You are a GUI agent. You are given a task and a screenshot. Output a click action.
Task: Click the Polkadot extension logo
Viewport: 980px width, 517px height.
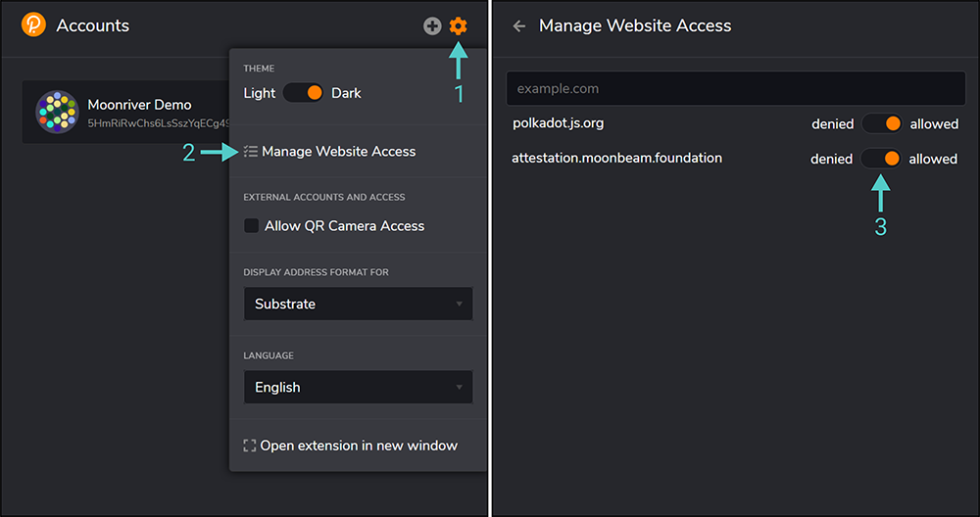[33, 25]
